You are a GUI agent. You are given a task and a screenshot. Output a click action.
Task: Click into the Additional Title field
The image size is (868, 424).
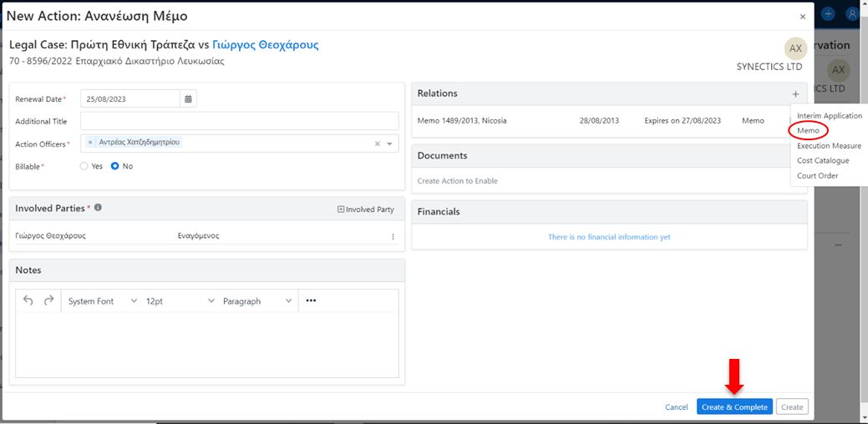[x=239, y=121]
